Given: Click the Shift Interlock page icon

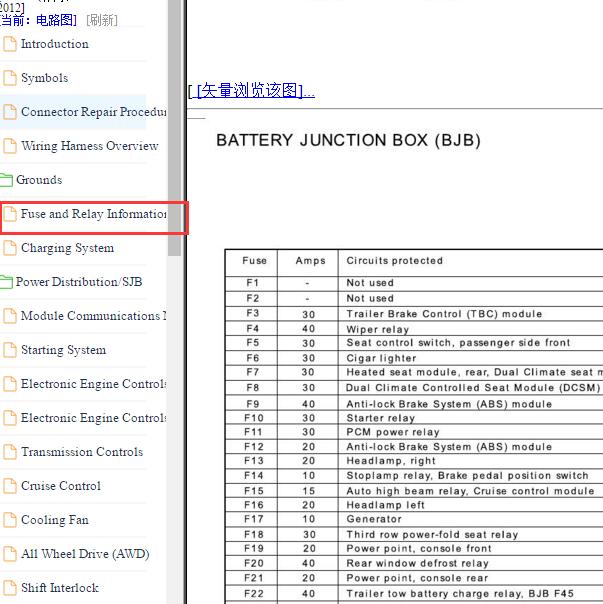Looking at the screenshot, I should [10, 587].
